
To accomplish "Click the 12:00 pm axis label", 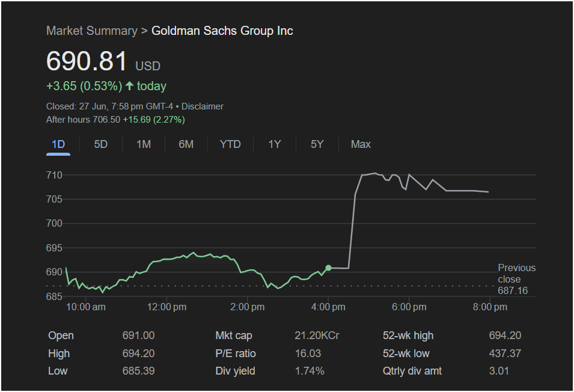I will click(x=167, y=307).
